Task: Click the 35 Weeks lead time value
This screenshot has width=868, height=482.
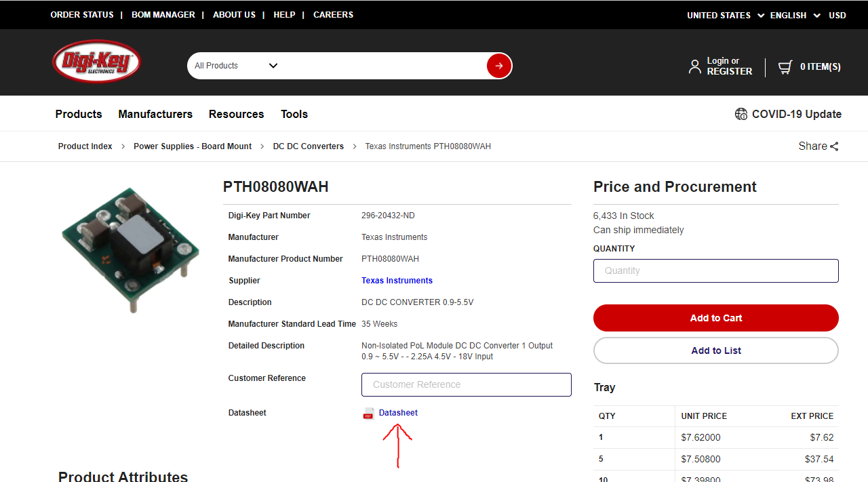Action: click(x=380, y=324)
